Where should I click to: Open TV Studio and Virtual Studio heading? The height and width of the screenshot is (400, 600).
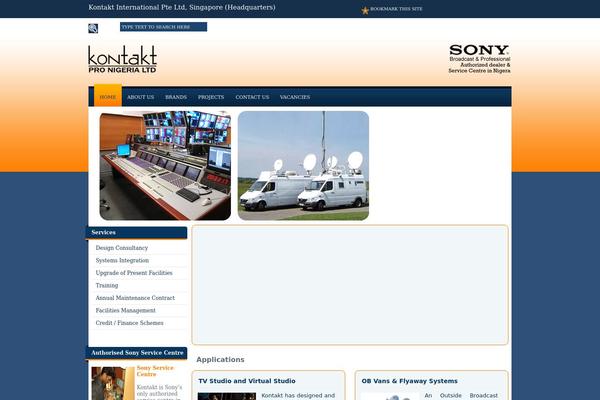(247, 381)
